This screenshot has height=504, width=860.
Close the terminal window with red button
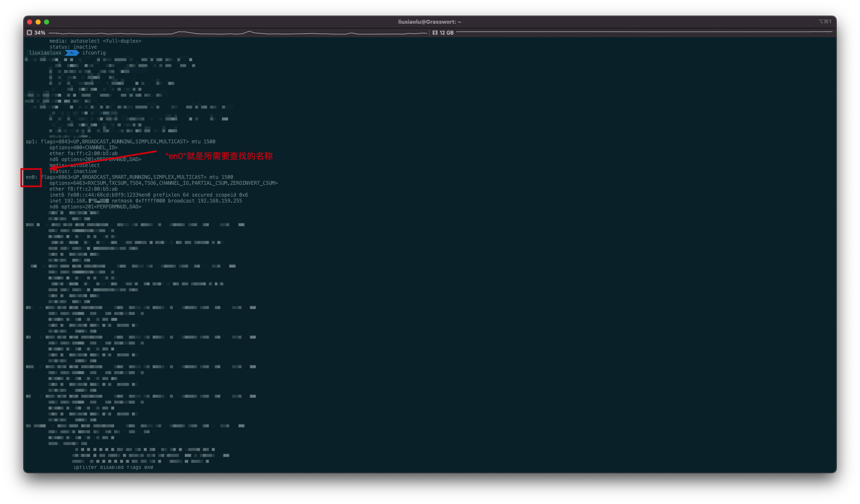click(x=30, y=22)
